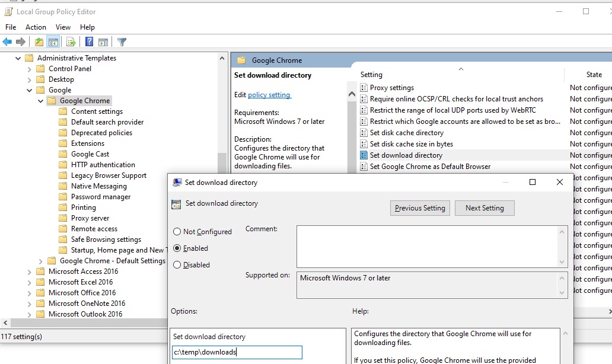Click the download directory path field
612x364 pixels.
click(x=237, y=352)
